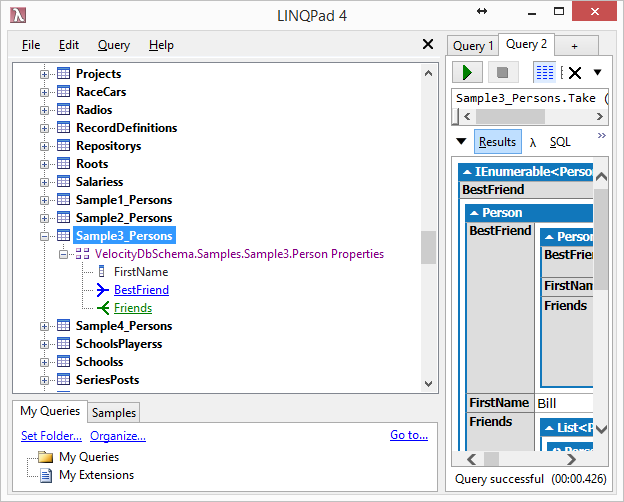Click the Go to link
624x502 pixels.
409,435
